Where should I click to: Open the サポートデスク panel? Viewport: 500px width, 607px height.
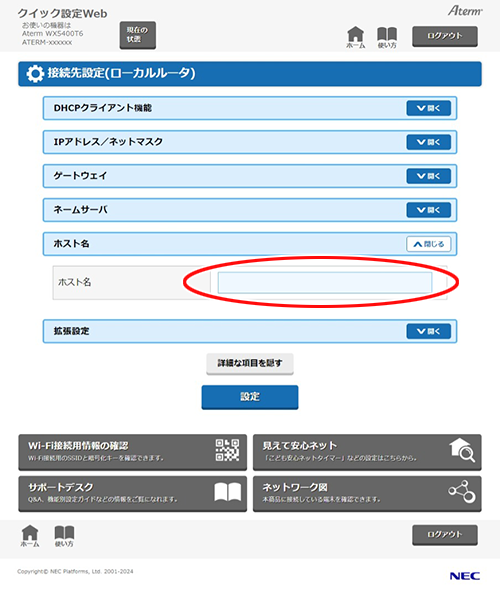132,494
